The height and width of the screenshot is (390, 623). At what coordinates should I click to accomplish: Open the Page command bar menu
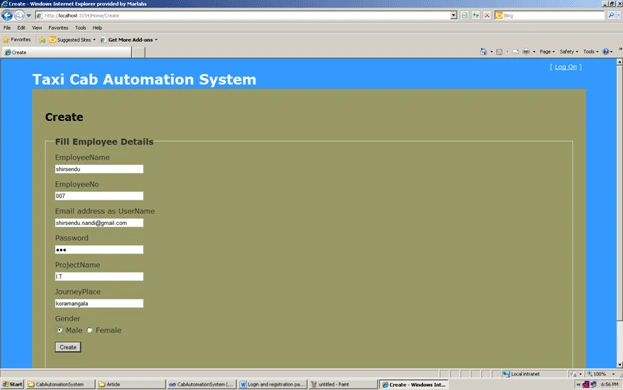(x=547, y=52)
